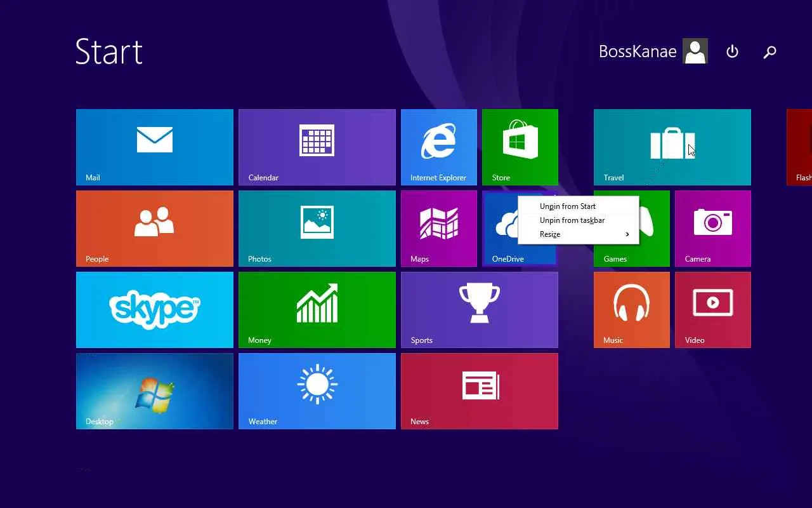
Task: Launch the Skype tile
Action: point(155,310)
